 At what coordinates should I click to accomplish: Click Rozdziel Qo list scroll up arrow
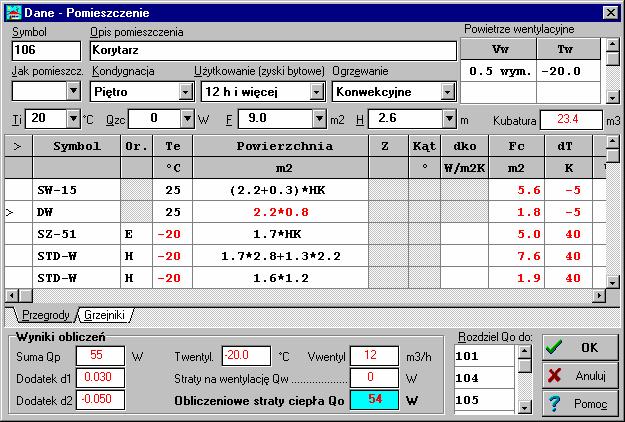point(525,352)
